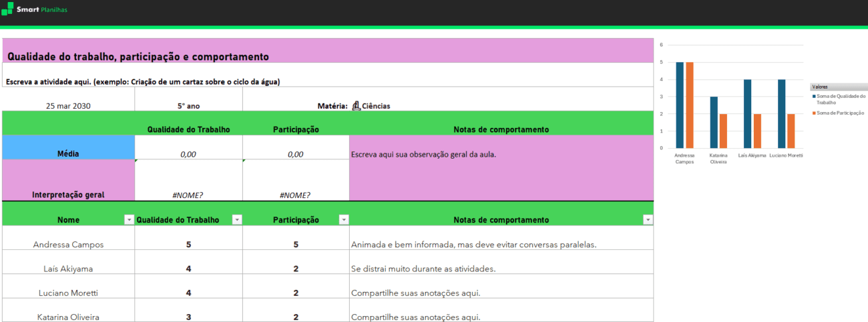This screenshot has height=322, width=868.
Task: Select the 5° ano grade cell
Action: (x=188, y=105)
